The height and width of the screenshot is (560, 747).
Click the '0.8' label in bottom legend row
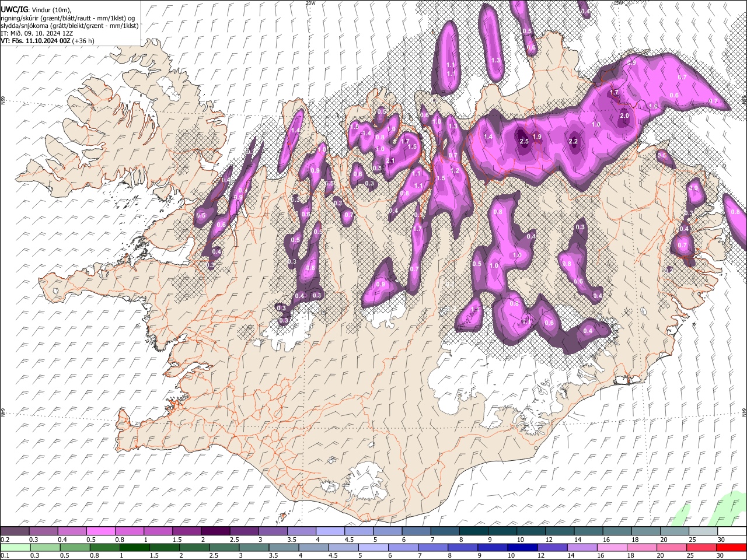click(x=94, y=556)
